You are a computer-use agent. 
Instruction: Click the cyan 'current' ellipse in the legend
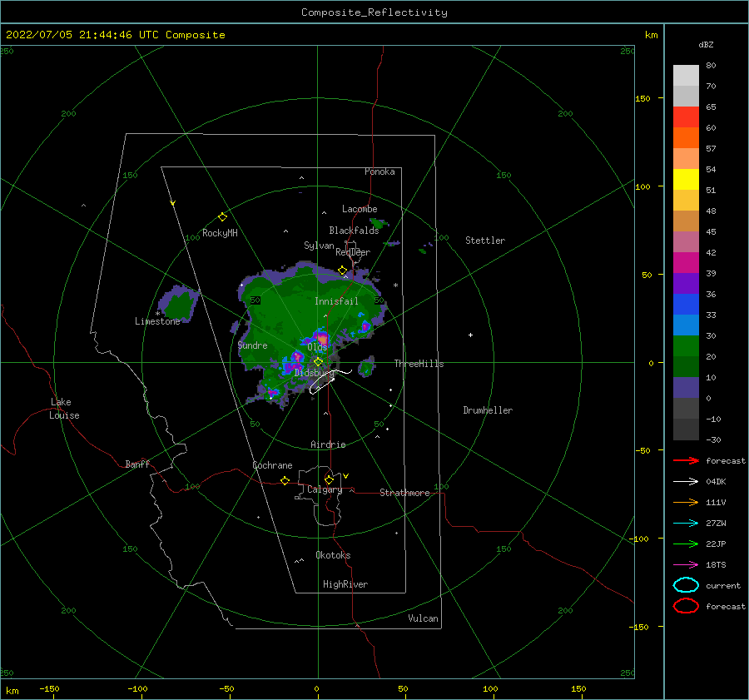pyautogui.click(x=686, y=585)
